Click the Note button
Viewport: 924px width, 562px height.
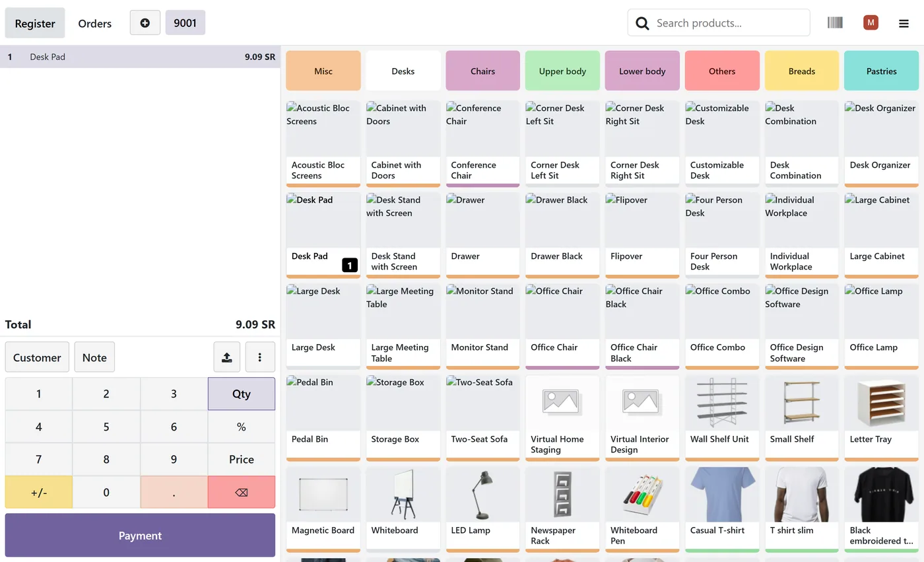click(94, 357)
